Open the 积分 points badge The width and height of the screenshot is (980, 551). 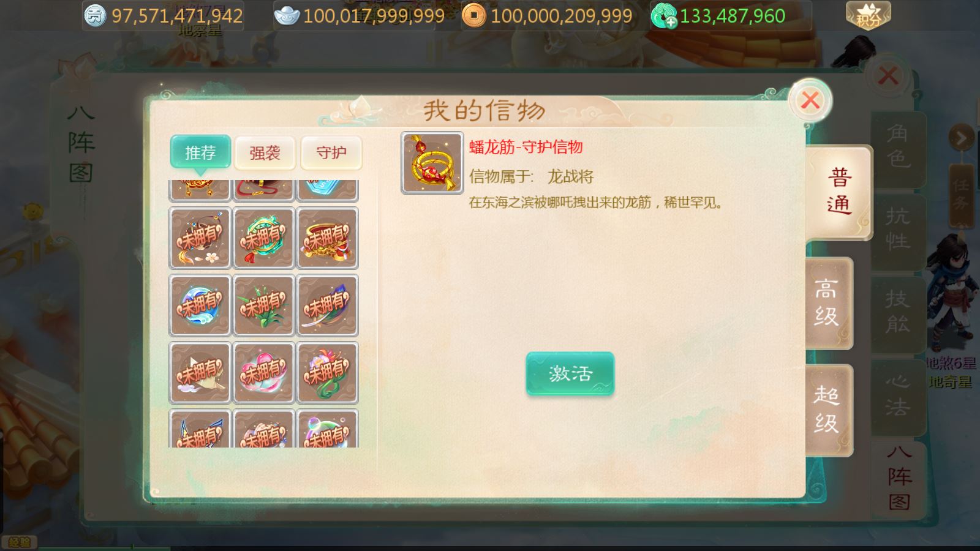tap(868, 15)
